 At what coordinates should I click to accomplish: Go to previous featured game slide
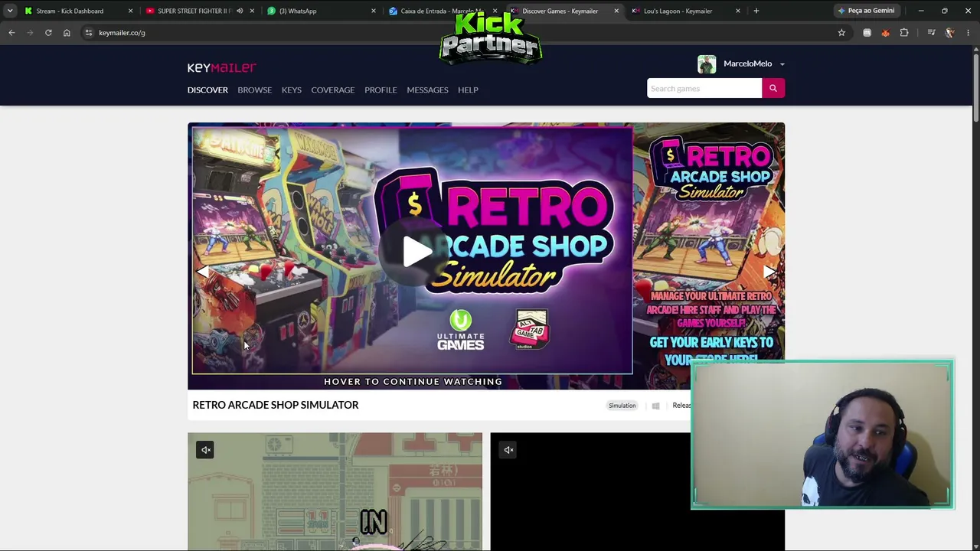coord(202,272)
